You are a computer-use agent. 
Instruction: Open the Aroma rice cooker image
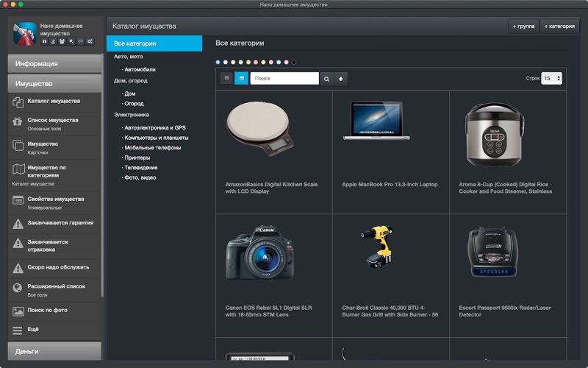(x=493, y=134)
